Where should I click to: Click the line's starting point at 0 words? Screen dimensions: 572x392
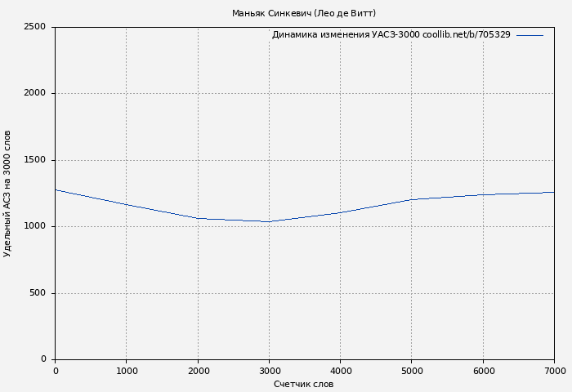click(x=56, y=189)
